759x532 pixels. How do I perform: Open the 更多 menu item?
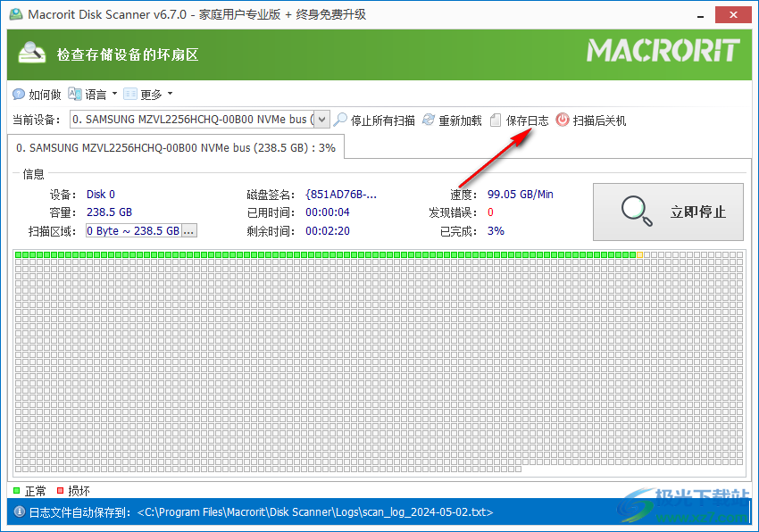click(x=152, y=94)
